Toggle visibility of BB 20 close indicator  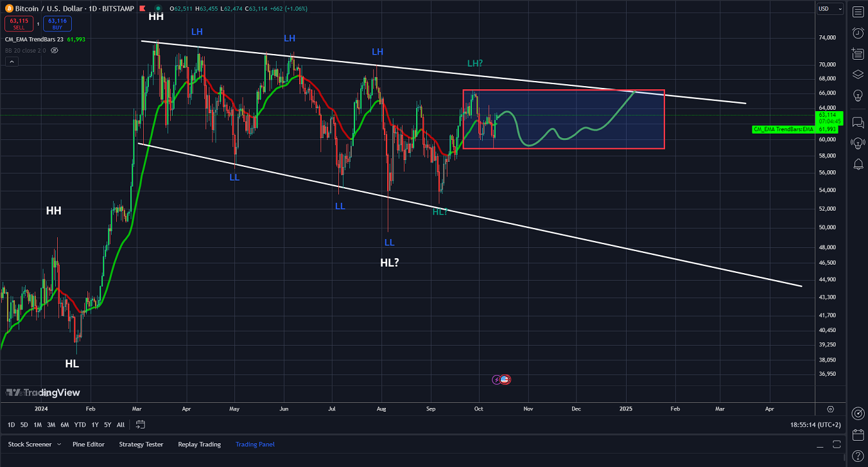point(54,50)
